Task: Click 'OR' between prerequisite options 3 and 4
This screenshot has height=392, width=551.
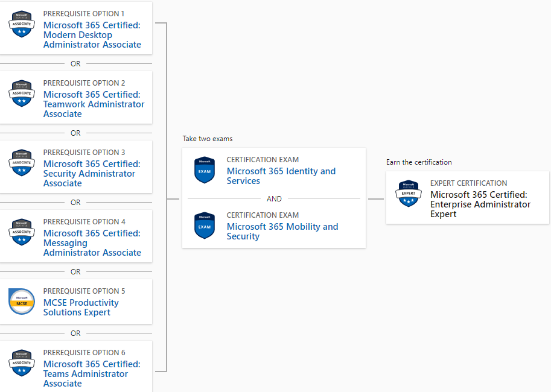Action: (75, 202)
